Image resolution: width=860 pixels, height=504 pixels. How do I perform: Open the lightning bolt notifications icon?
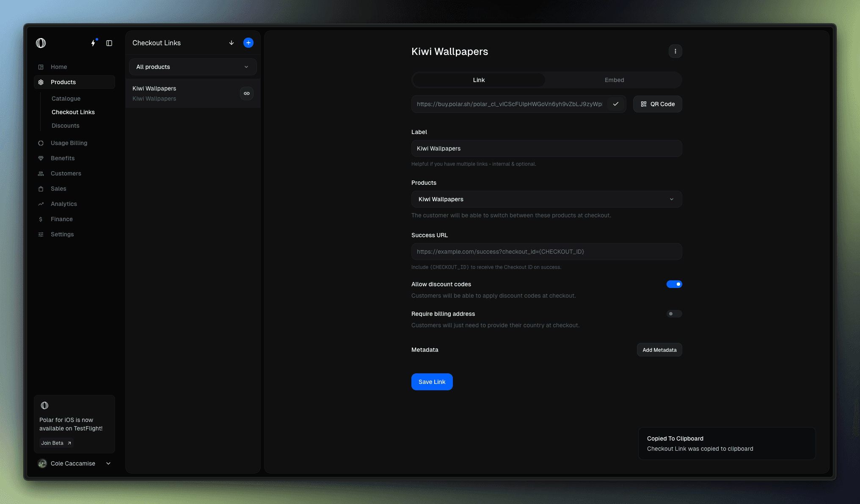pyautogui.click(x=94, y=43)
